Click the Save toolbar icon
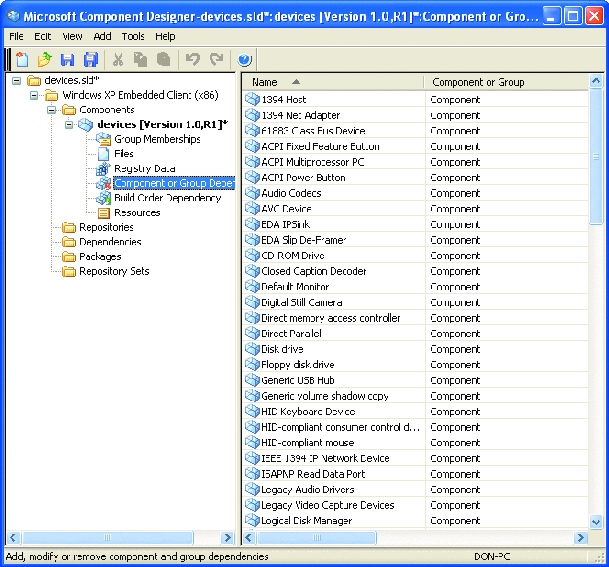Screen dimensions: 609x567 (x=67, y=60)
